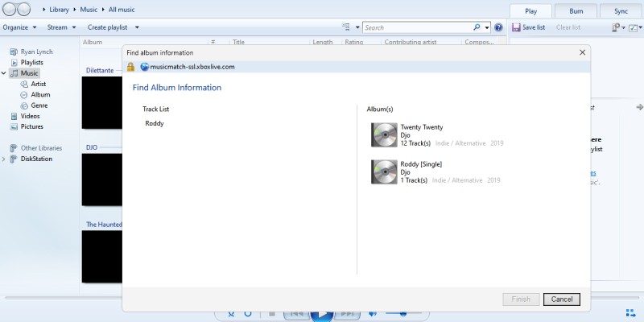Click the search magnifier icon
The height and width of the screenshot is (322, 644).
477,27
